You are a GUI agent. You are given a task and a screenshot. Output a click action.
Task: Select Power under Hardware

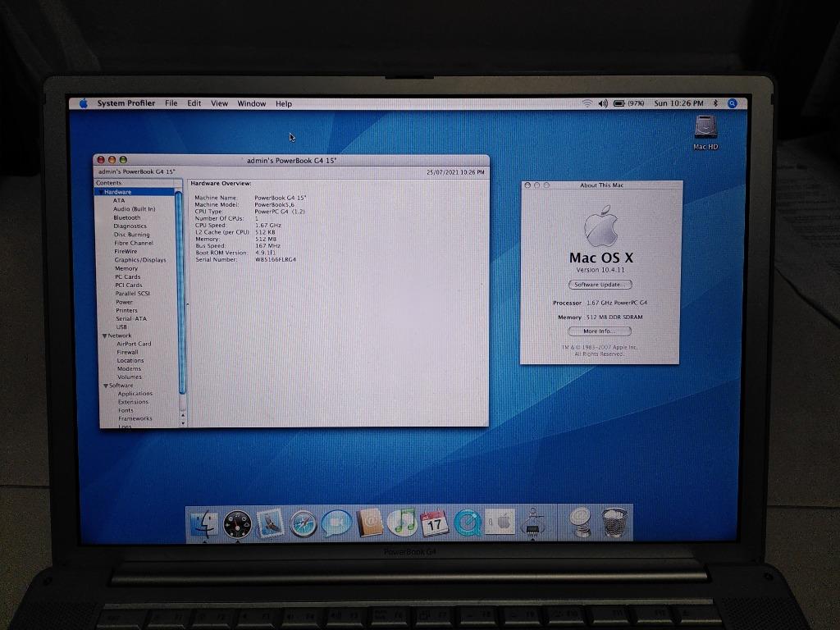tap(125, 302)
